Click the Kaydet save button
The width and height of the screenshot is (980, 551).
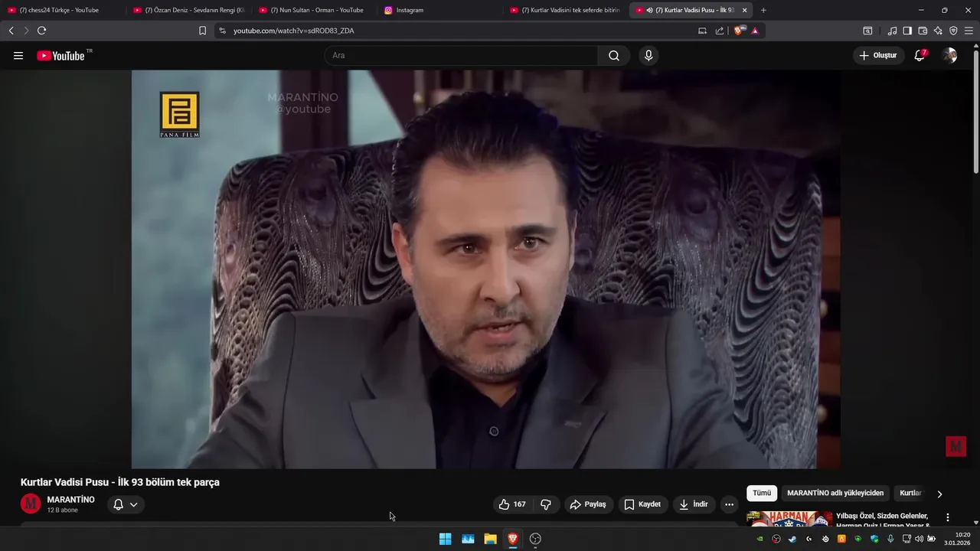point(642,504)
